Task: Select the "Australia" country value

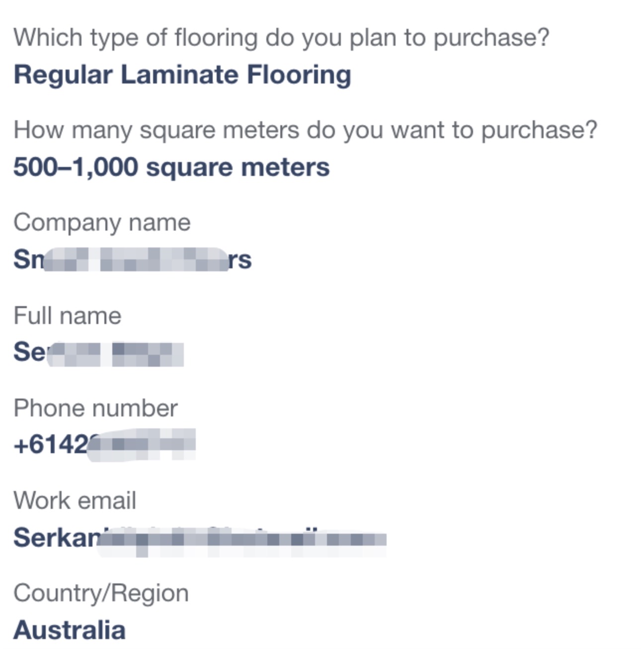Action: click(70, 631)
